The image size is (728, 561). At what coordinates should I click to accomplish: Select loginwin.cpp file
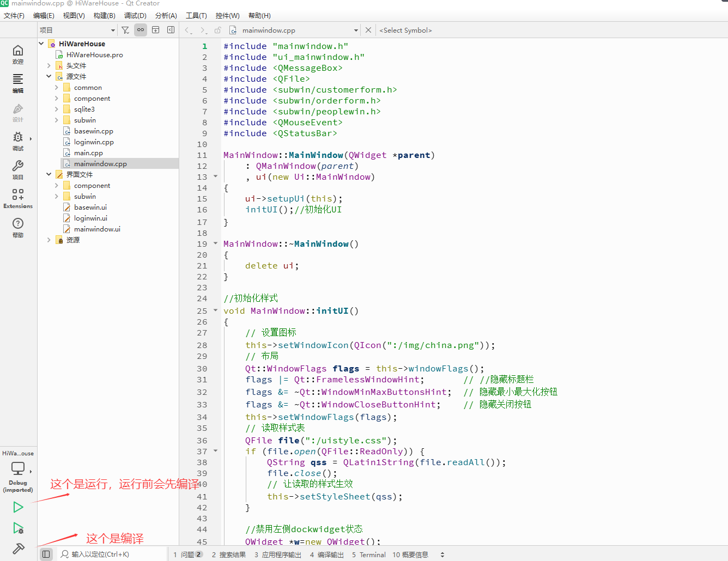coord(94,142)
